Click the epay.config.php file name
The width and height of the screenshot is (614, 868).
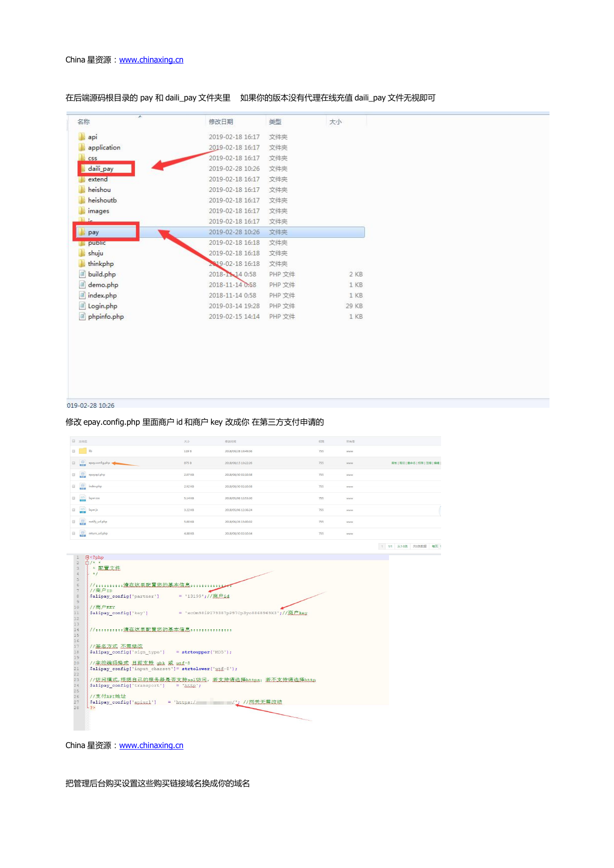tap(99, 463)
